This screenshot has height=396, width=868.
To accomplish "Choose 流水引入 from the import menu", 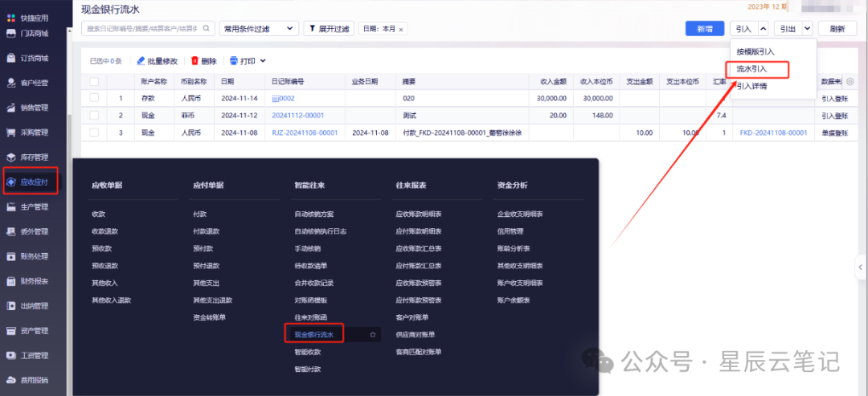I will point(751,69).
